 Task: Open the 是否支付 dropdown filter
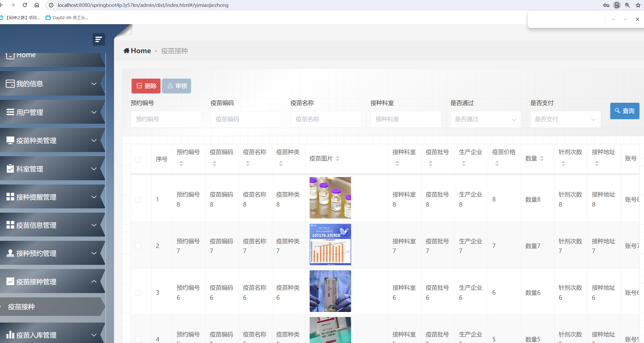565,119
